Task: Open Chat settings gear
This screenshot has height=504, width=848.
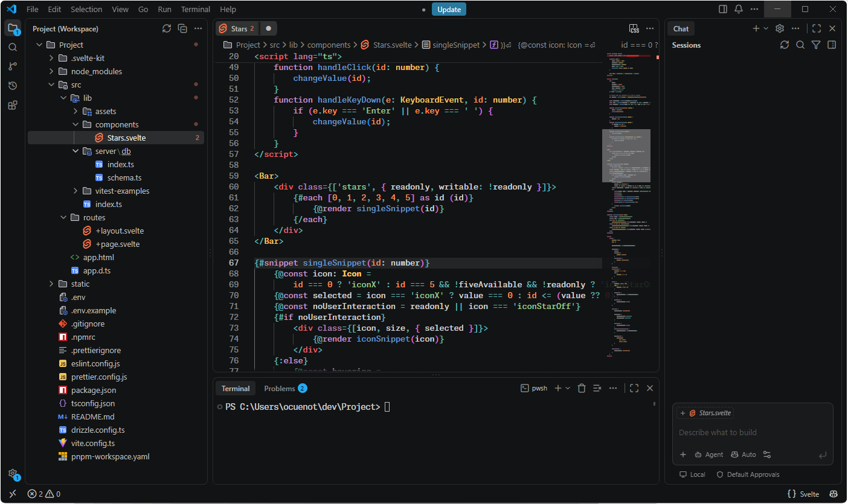Action: click(780, 28)
